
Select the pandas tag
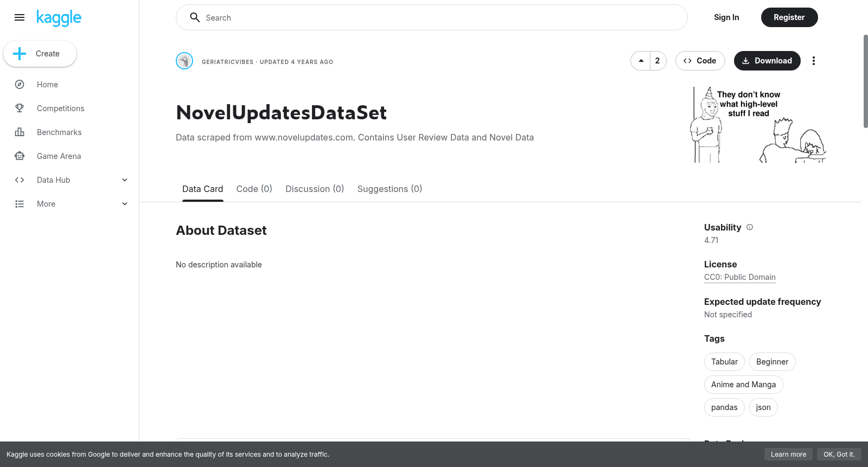724,407
